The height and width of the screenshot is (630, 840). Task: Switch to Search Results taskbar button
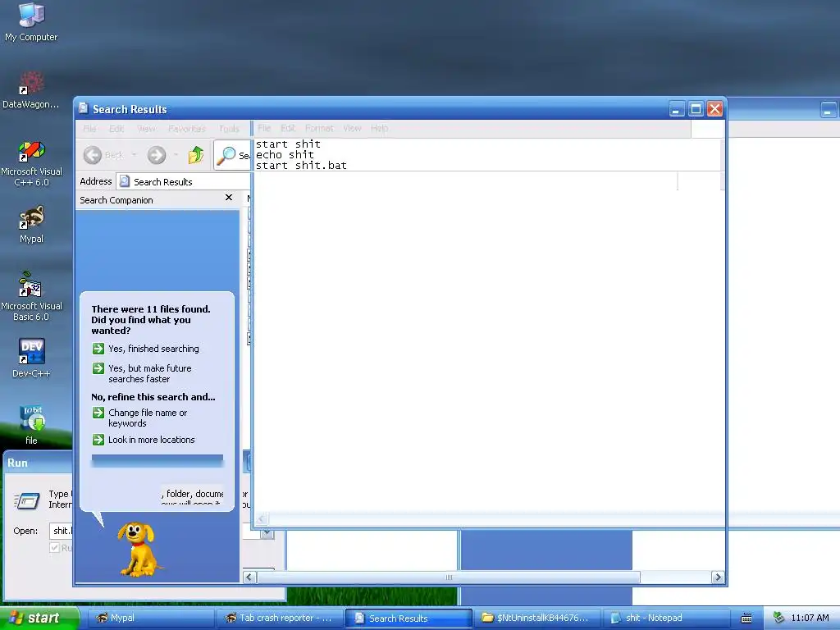[x=409, y=619]
